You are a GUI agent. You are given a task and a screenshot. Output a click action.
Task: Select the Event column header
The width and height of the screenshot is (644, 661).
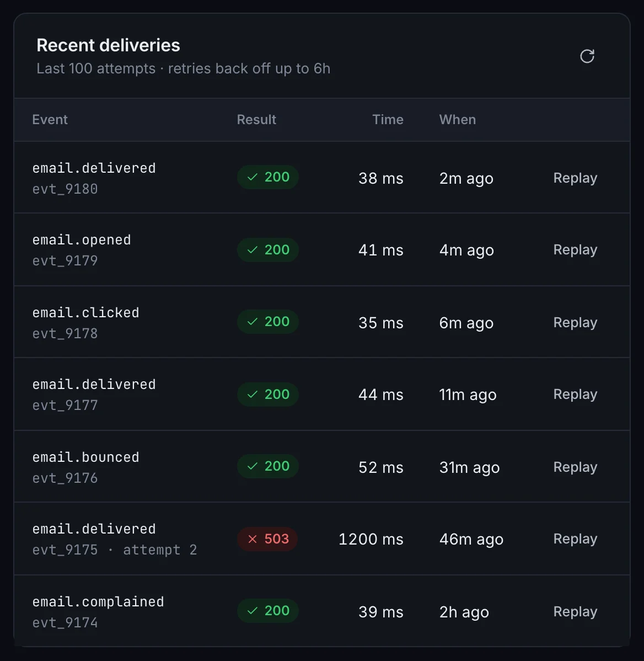tap(50, 120)
